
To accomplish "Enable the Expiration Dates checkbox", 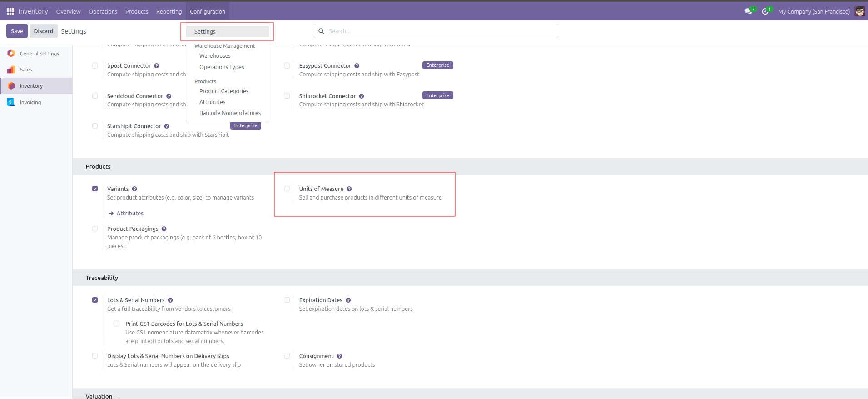I will point(287,300).
